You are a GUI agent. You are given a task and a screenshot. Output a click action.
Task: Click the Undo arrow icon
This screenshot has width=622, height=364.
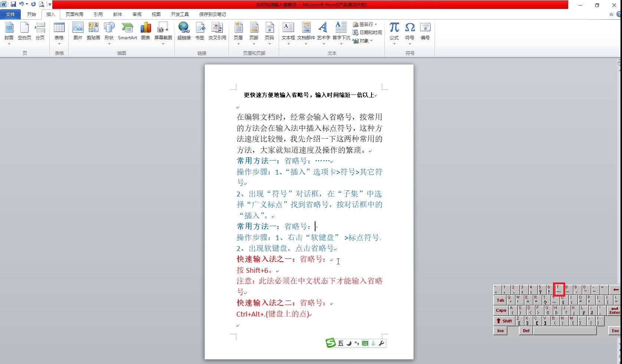pyautogui.click(x=22, y=4)
